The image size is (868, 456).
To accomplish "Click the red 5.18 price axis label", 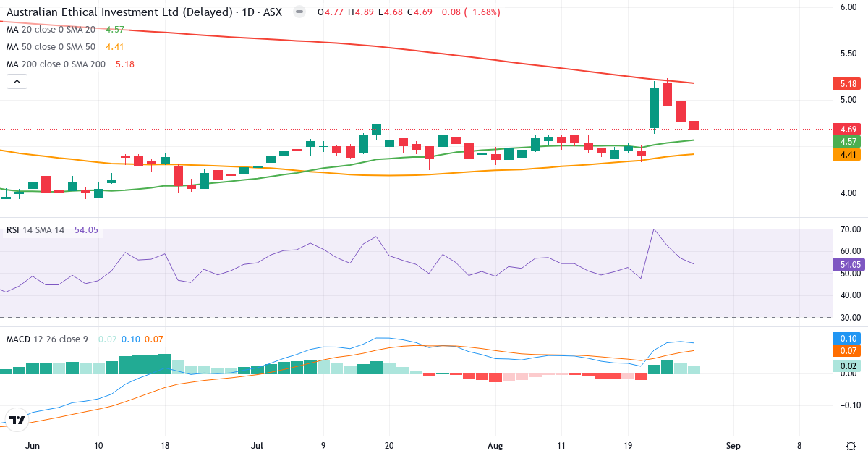I will (846, 83).
